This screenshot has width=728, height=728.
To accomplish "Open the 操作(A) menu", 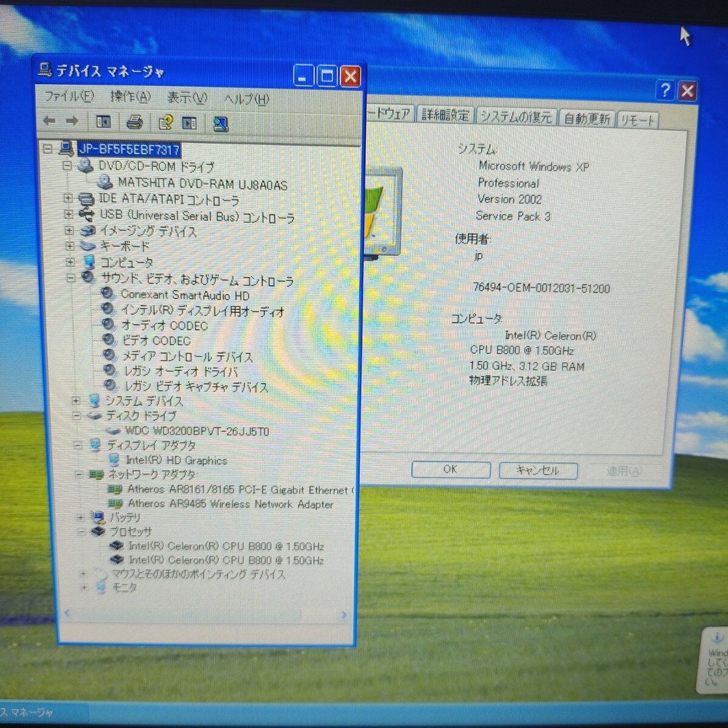I will [130, 97].
